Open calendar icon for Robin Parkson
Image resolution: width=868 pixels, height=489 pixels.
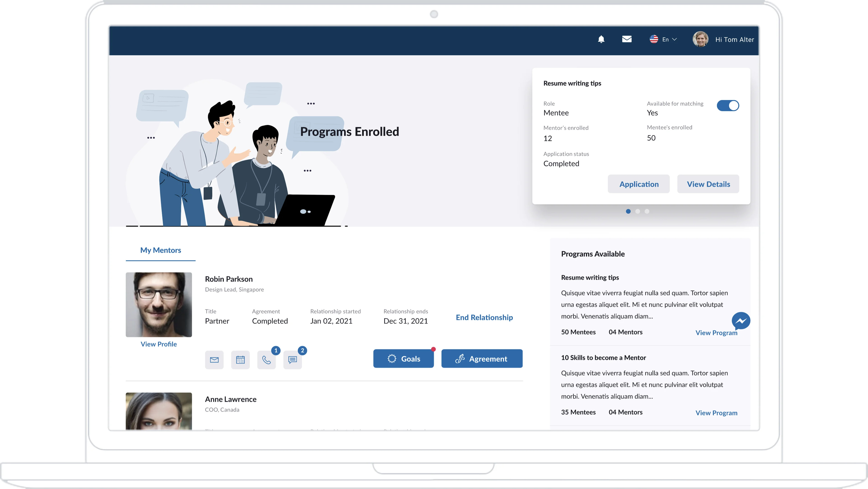240,360
